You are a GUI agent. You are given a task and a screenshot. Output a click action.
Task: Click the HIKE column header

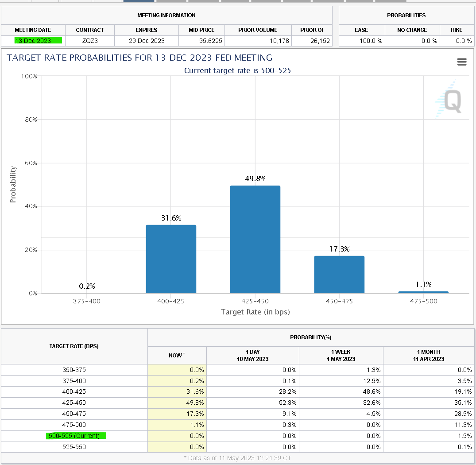pyautogui.click(x=456, y=30)
